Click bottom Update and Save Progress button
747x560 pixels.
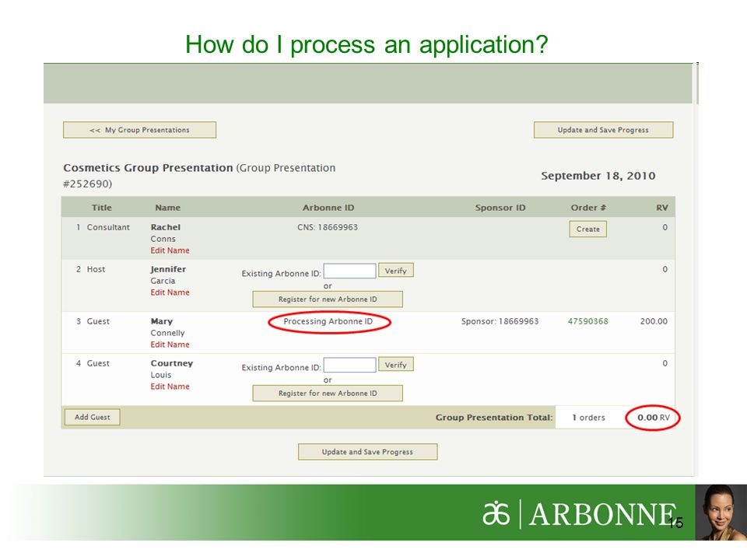point(367,452)
